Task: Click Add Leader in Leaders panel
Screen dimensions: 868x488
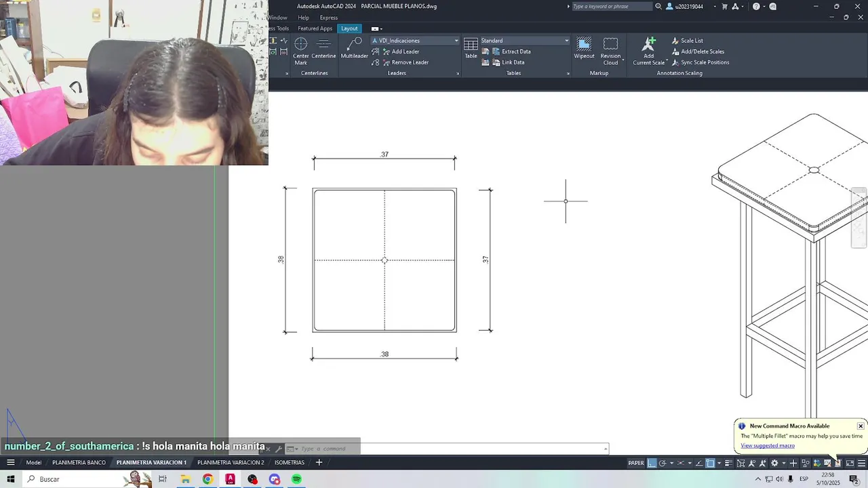Action: pos(400,52)
